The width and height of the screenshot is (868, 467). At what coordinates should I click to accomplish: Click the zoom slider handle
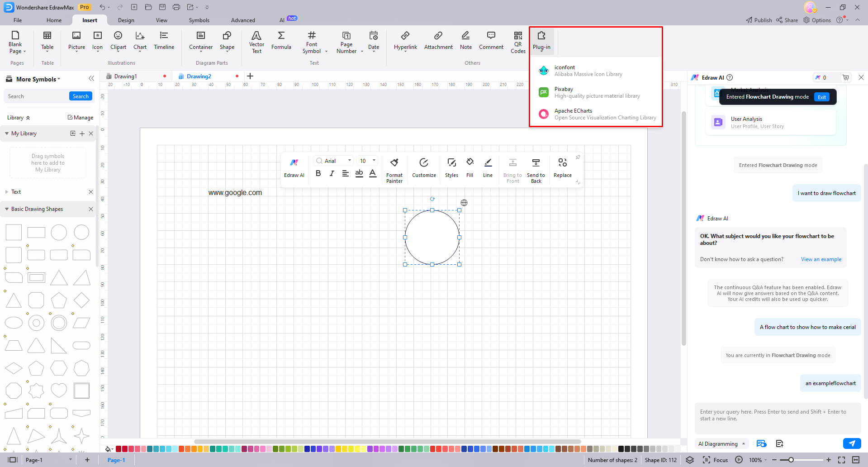[x=791, y=460]
